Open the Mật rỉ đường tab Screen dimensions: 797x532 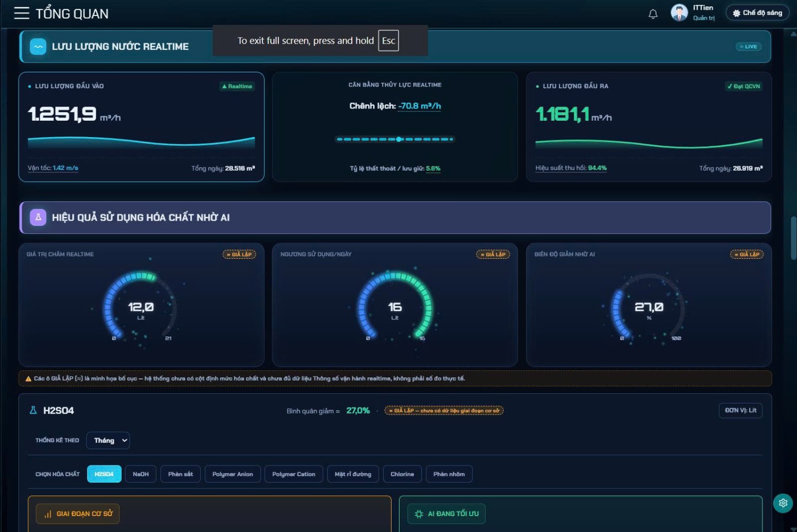pos(353,474)
